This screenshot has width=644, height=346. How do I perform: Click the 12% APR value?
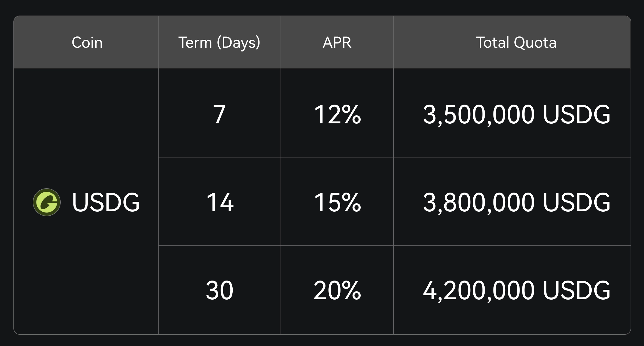point(337,114)
